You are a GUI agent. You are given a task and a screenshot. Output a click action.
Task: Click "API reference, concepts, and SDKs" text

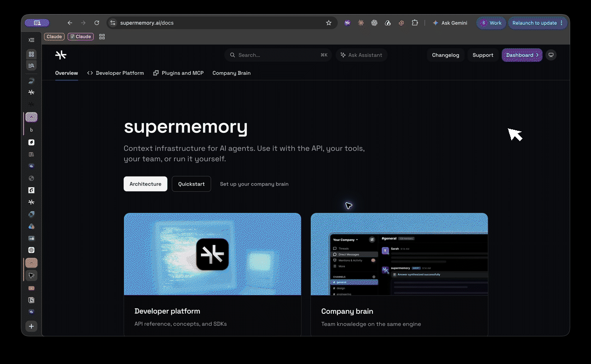[181, 324]
